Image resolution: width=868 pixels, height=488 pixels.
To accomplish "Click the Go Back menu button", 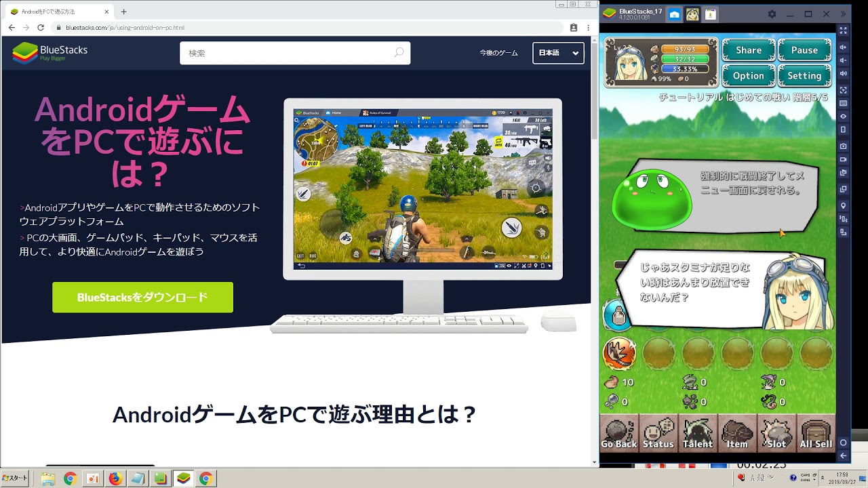I will point(618,434).
